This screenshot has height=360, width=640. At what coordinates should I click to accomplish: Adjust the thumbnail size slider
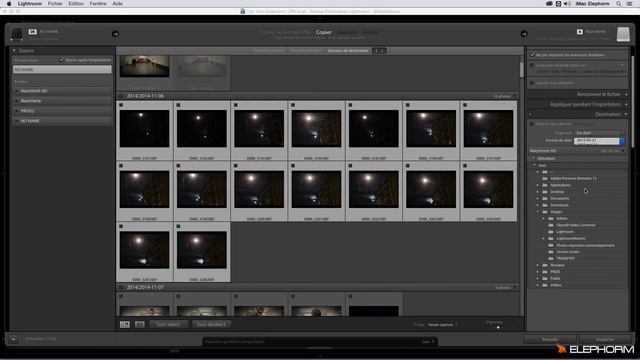click(x=498, y=327)
